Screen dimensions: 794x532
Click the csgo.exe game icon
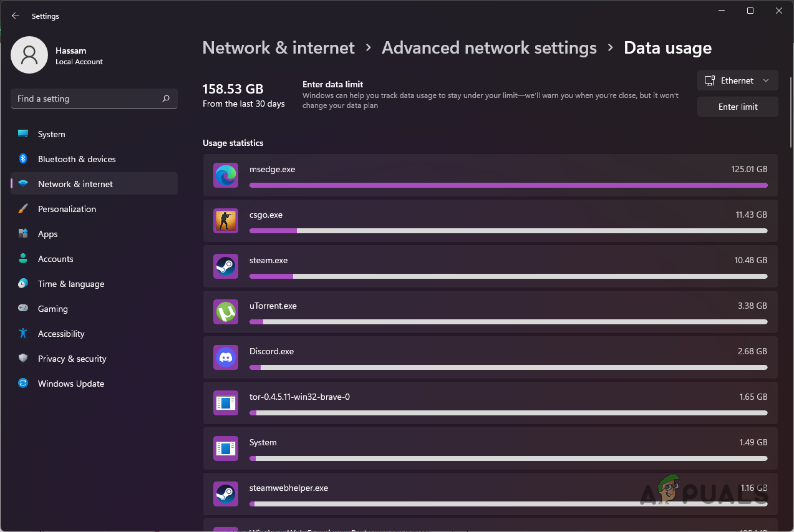[x=225, y=221]
